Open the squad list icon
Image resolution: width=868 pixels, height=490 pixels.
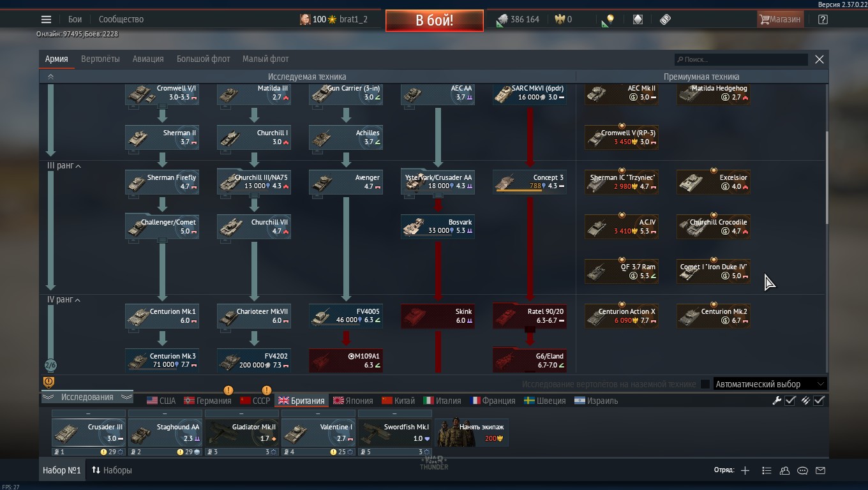click(x=767, y=470)
